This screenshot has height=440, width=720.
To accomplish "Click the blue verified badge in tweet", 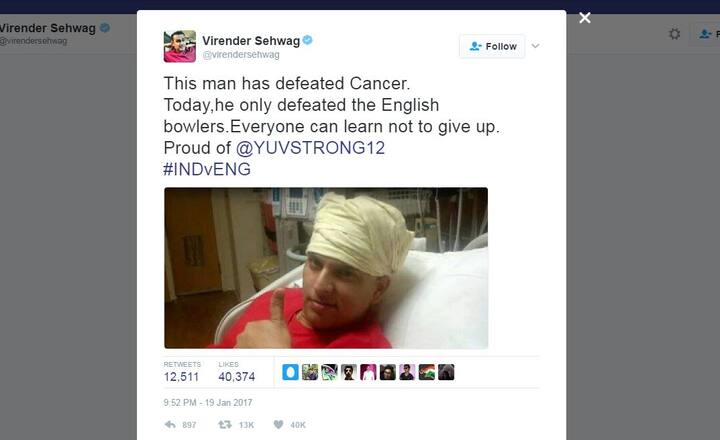I will coord(308,40).
